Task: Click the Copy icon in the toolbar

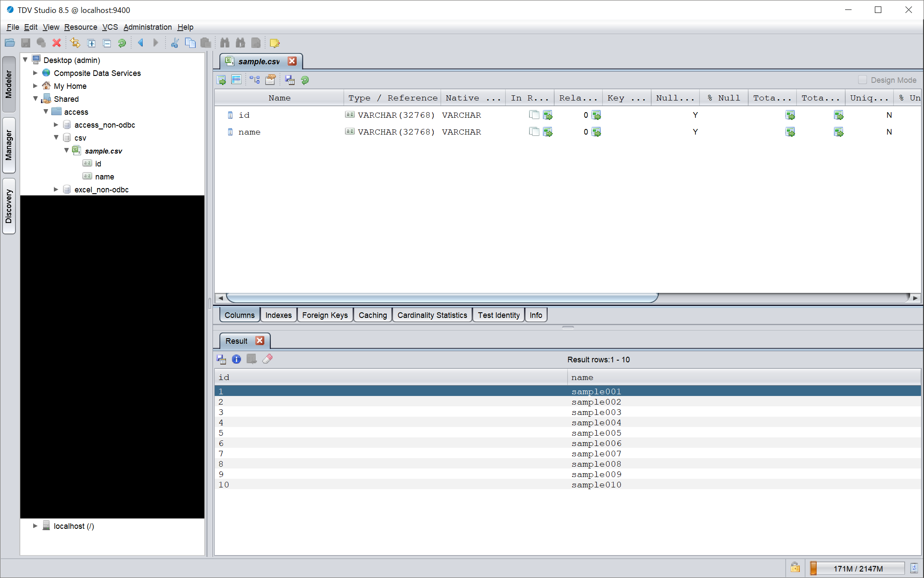Action: (x=190, y=43)
